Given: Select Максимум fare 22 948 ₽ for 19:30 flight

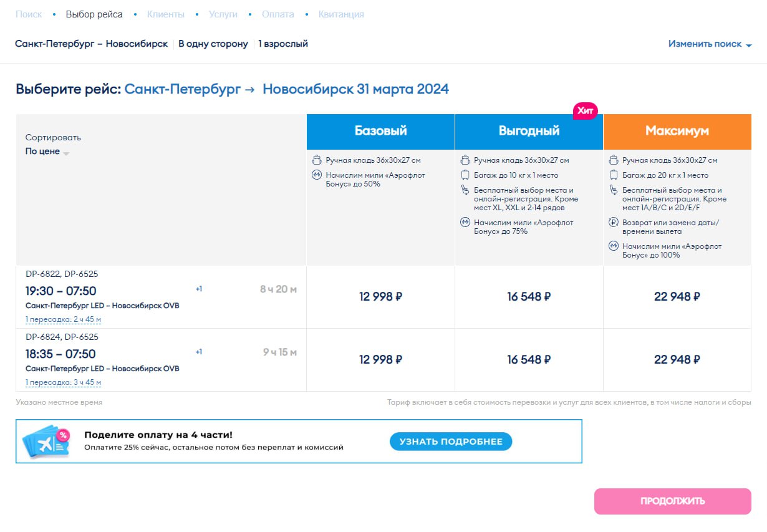Looking at the screenshot, I should point(677,297).
